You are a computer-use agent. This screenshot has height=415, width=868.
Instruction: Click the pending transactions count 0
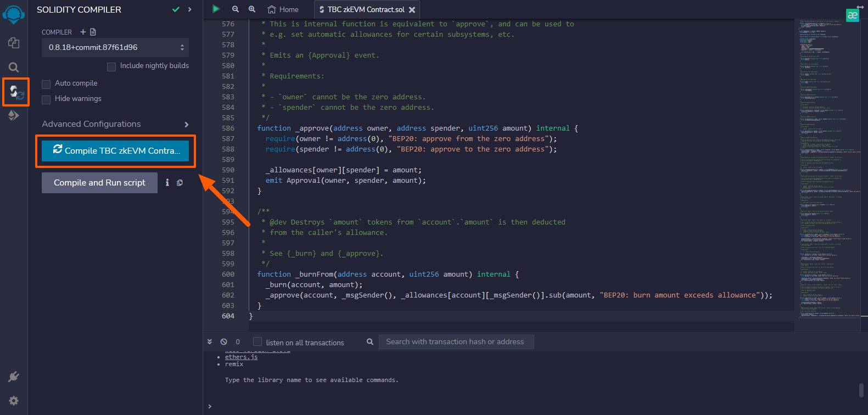click(x=238, y=341)
